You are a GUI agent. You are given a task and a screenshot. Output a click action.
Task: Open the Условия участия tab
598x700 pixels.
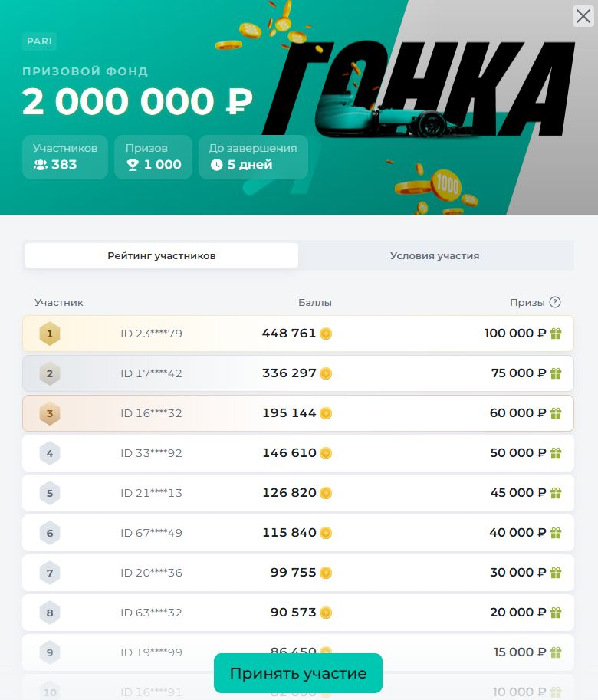[435, 255]
